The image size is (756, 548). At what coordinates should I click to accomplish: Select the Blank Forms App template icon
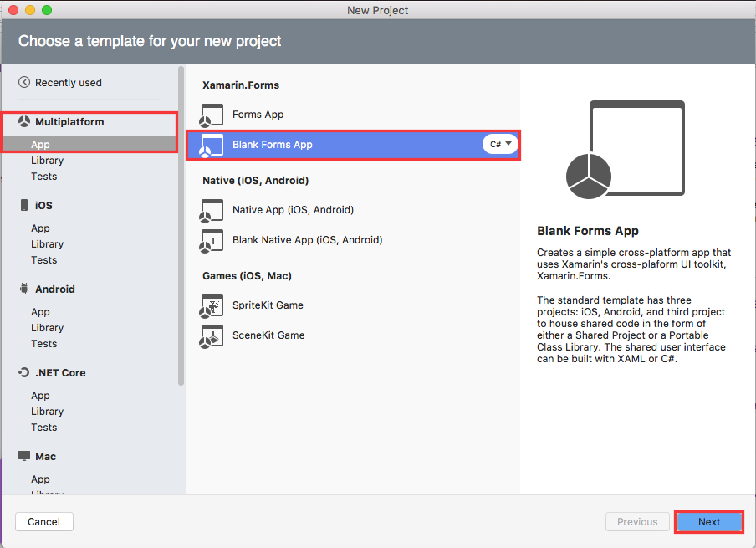click(211, 144)
